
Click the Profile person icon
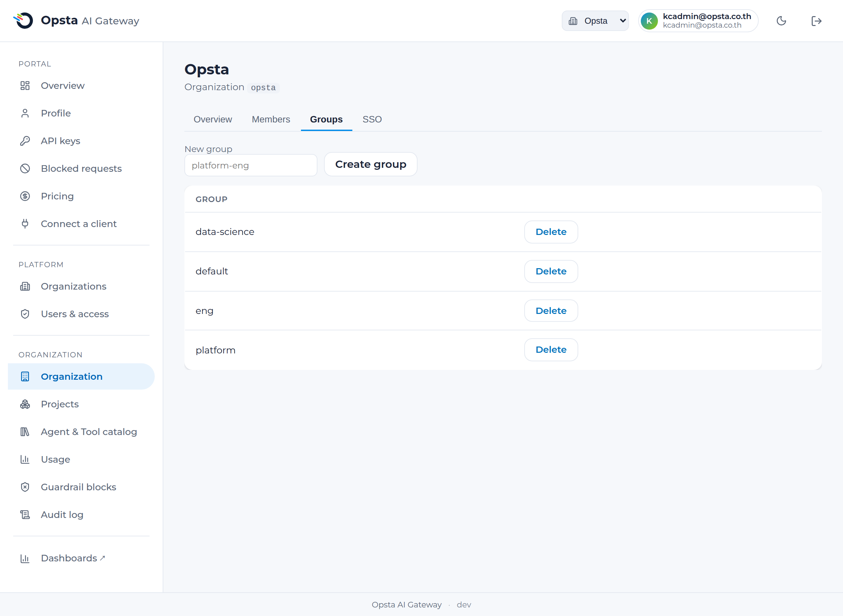pyautogui.click(x=25, y=113)
